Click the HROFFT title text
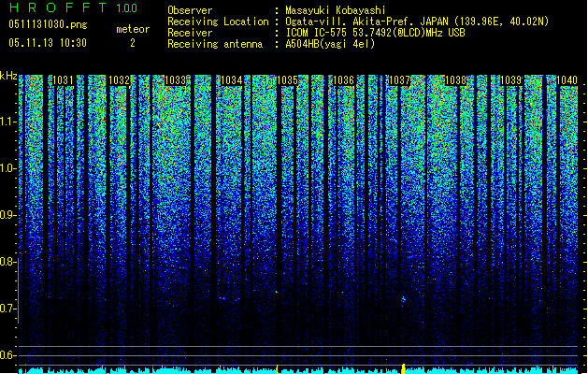Viewport: 588px width, 374px height. (x=59, y=7)
